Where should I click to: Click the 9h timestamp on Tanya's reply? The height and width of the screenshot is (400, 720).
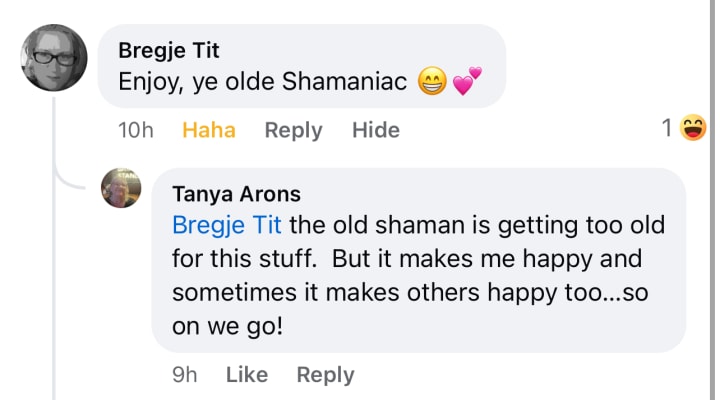185,374
